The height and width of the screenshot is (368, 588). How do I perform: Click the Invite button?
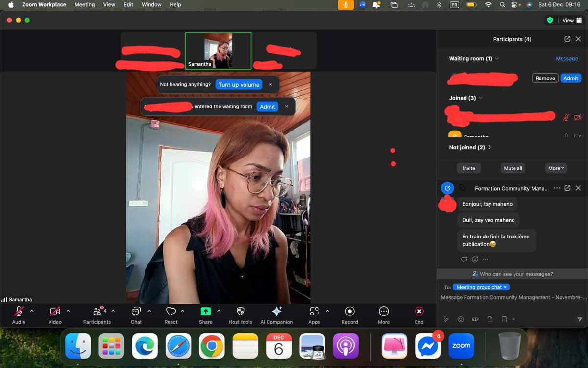[469, 168]
